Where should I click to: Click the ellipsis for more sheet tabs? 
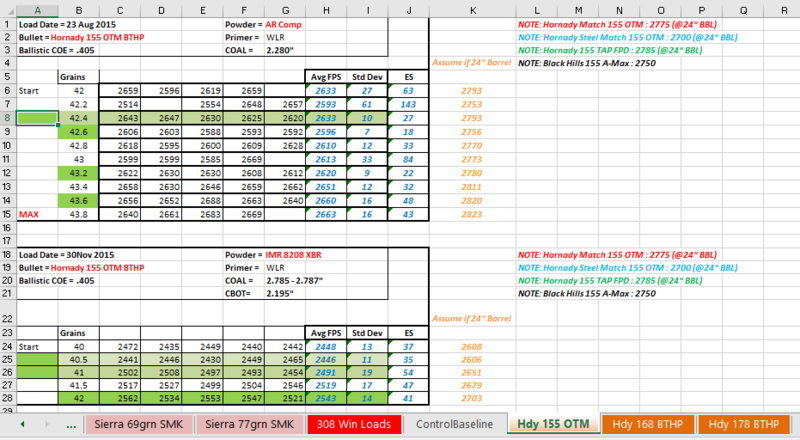pos(71,425)
